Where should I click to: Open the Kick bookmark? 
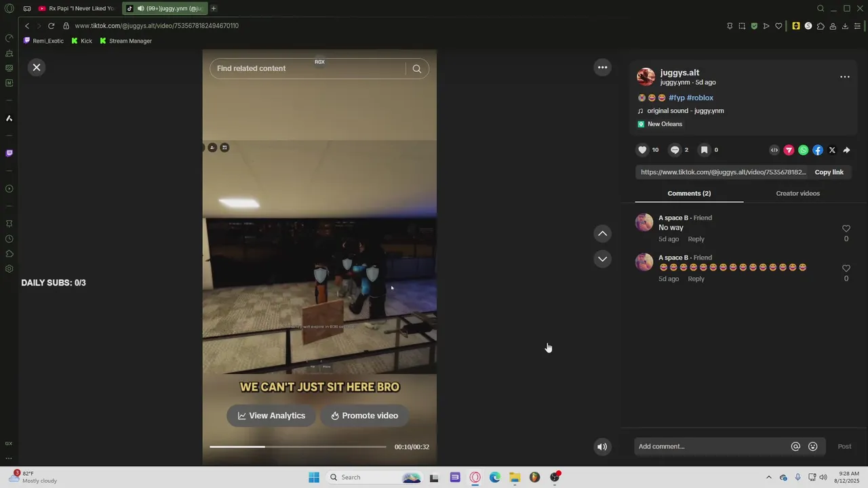[x=81, y=41]
